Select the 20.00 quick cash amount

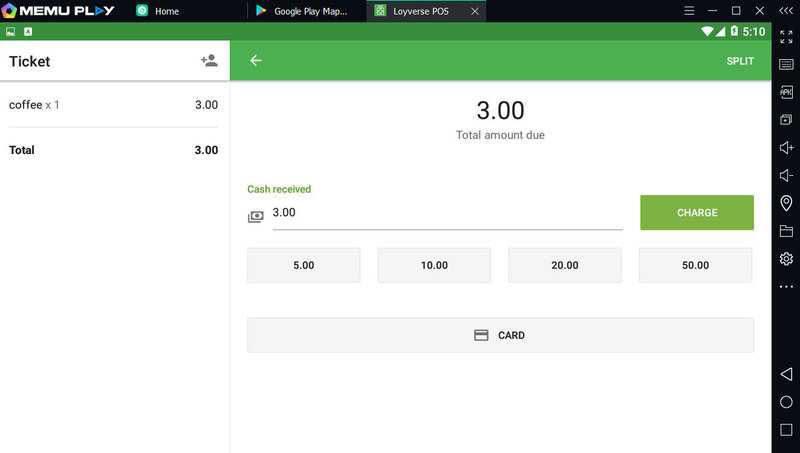point(565,266)
